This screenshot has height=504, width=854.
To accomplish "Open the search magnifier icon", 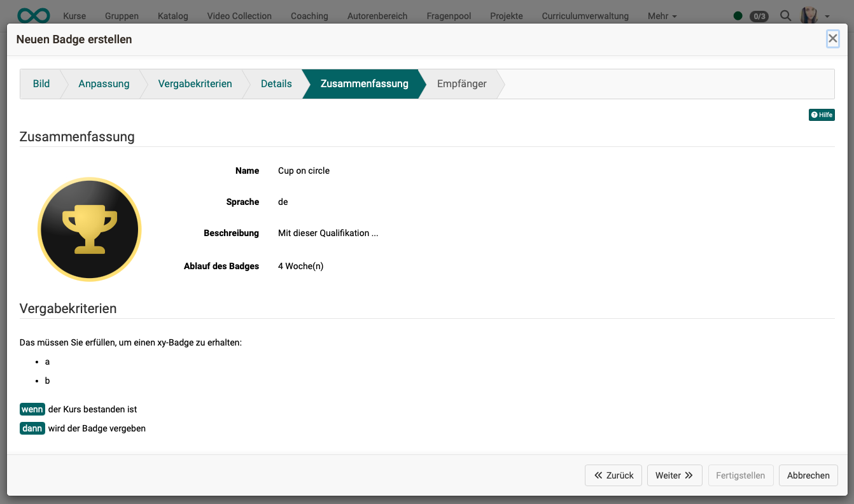I will coord(786,16).
